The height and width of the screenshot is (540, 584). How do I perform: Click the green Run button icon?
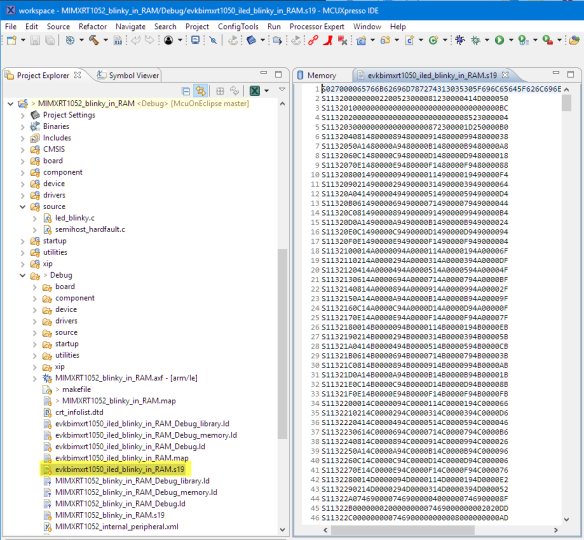pos(499,40)
